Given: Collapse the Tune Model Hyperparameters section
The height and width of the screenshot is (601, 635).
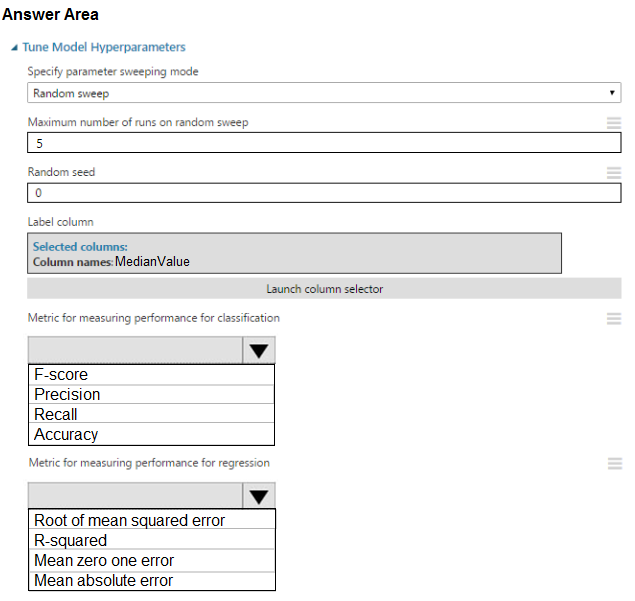Looking at the screenshot, I should 14,47.
